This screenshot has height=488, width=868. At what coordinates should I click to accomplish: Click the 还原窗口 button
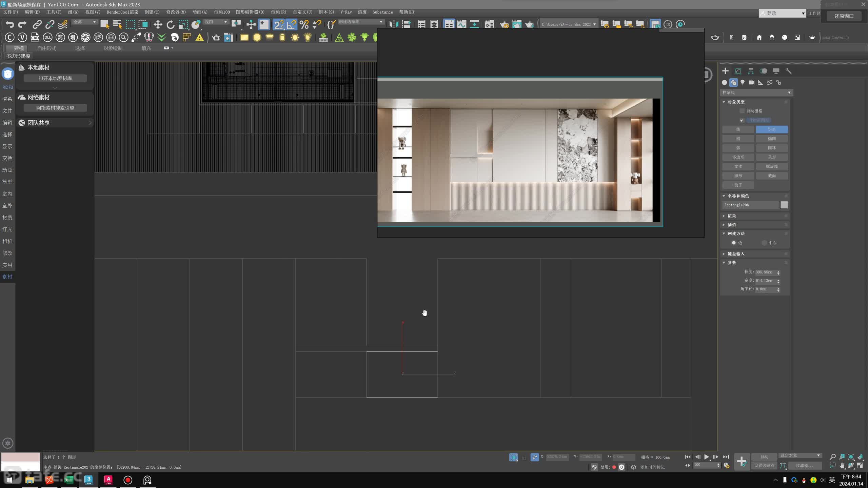[844, 16]
